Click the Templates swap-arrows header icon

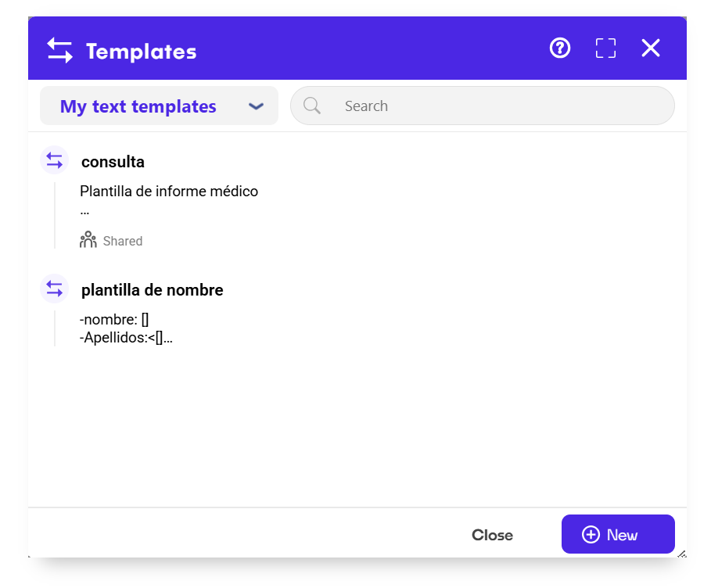(60, 50)
